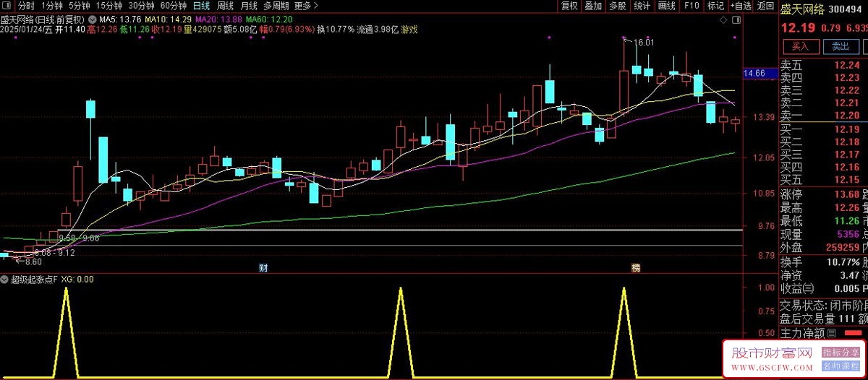The image size is (868, 380).
Task: Switch to 月线 monthly chart
Action: tap(250, 6)
